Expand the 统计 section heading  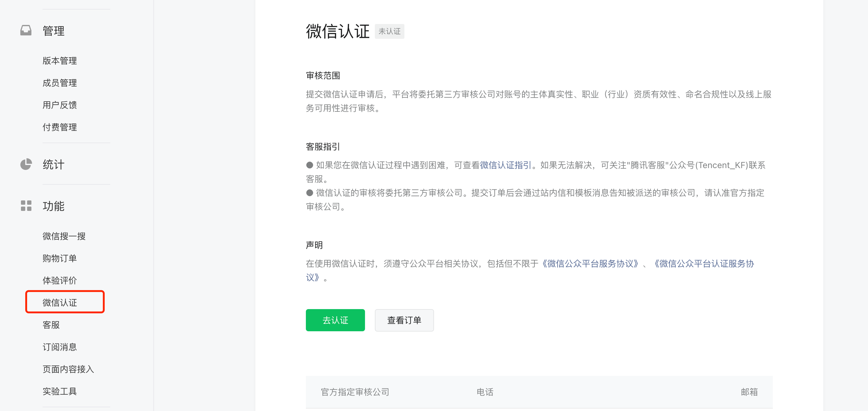coord(53,164)
